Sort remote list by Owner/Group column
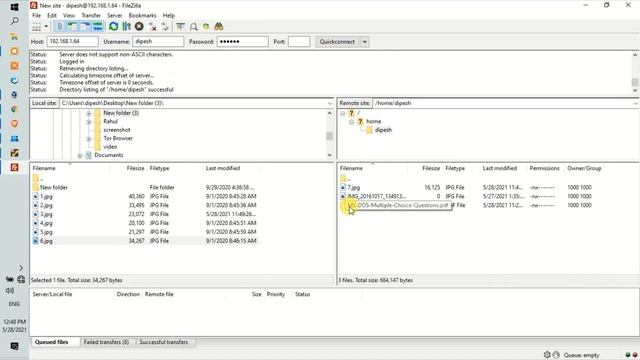The height and width of the screenshot is (360, 640). click(584, 168)
